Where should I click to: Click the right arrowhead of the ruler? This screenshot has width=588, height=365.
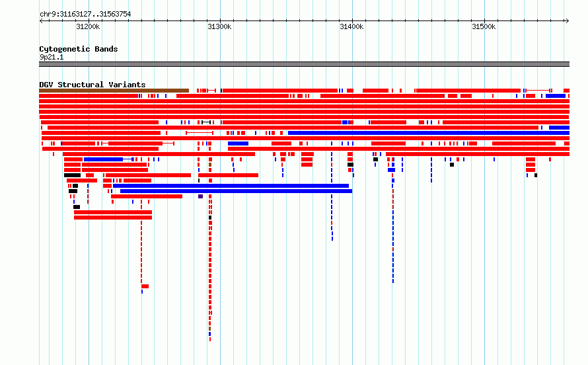point(567,21)
